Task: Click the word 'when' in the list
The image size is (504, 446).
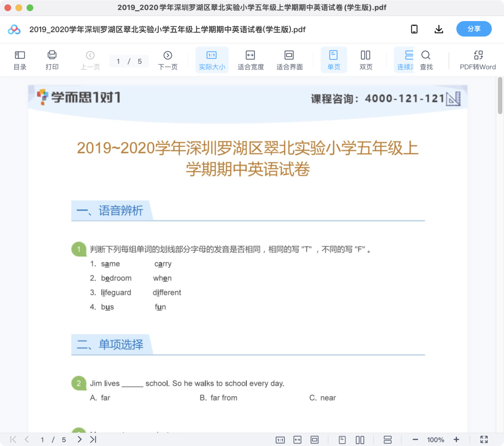Action: coord(162,278)
